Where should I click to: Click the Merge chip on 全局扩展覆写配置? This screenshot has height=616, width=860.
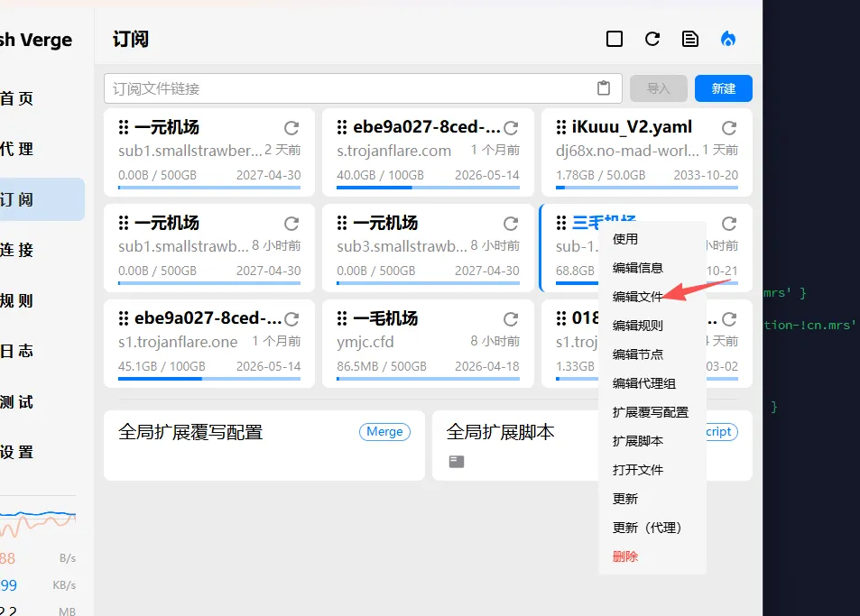384,431
